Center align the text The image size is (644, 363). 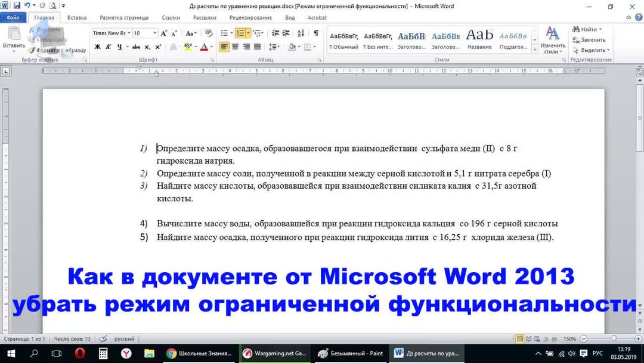[235, 47]
